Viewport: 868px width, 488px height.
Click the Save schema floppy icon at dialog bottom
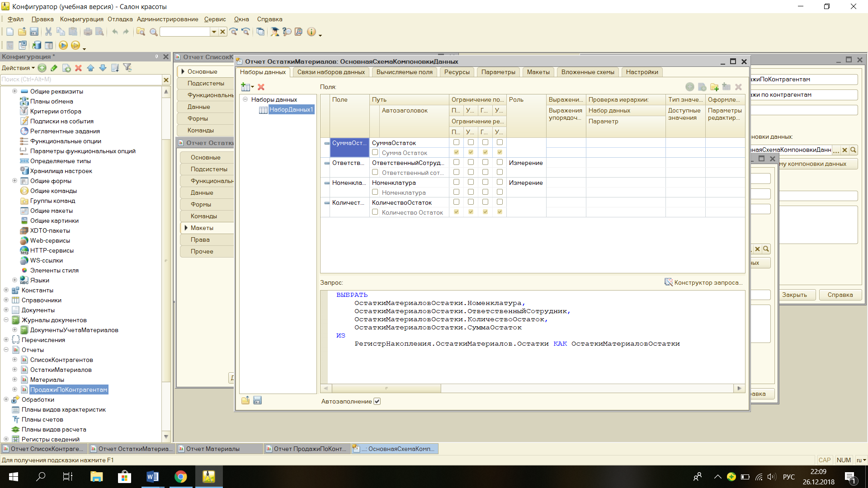[257, 400]
